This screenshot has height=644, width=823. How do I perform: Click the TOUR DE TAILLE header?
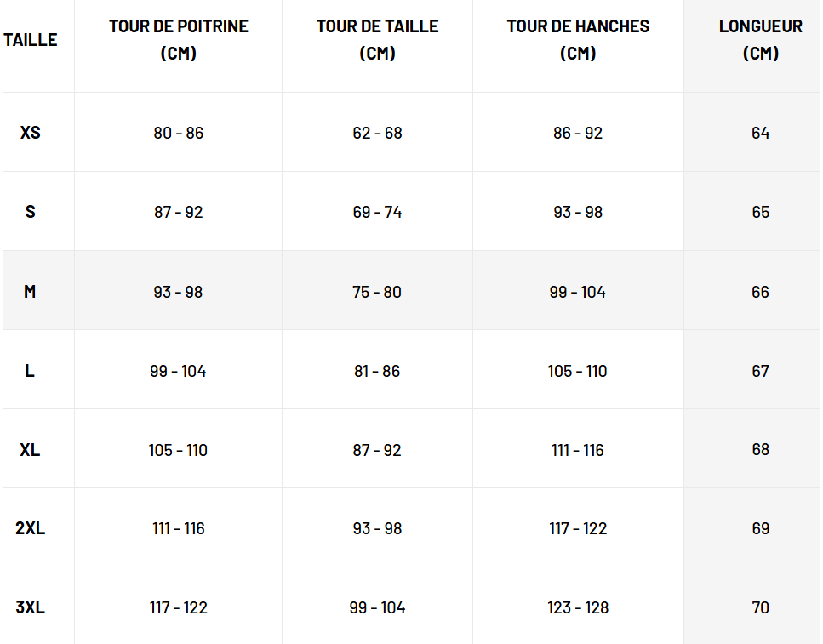pyautogui.click(x=377, y=40)
